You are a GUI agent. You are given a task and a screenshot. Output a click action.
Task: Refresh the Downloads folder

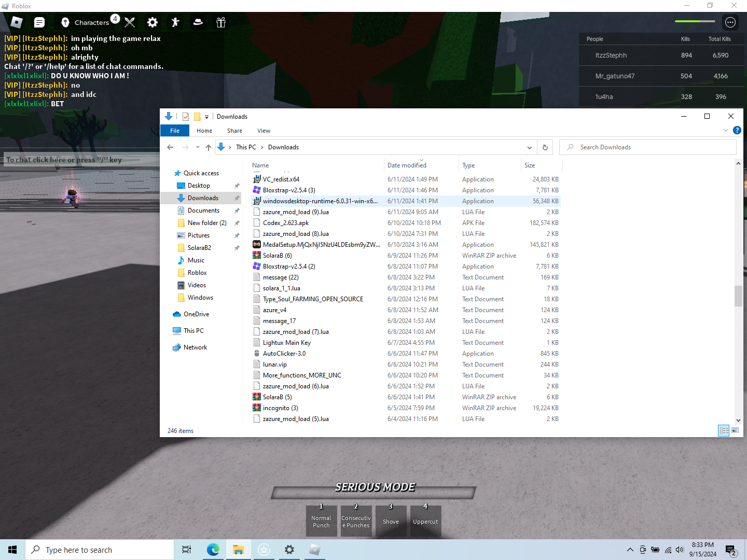(545, 147)
